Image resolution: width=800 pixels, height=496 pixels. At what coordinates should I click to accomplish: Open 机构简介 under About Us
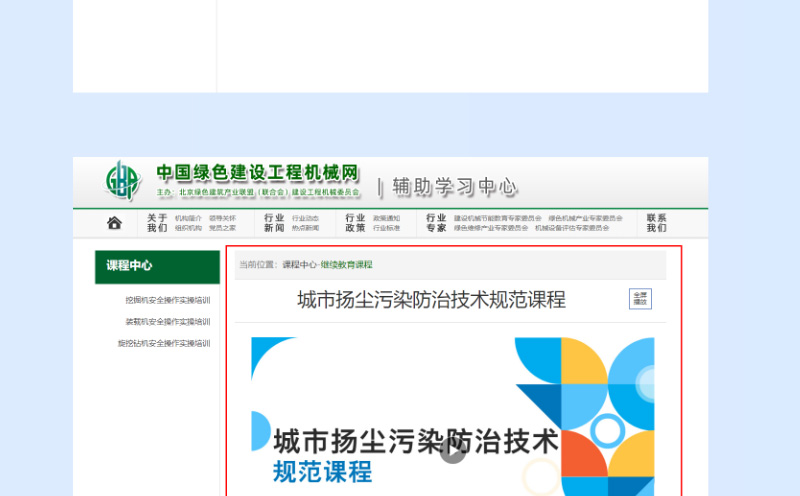click(188, 218)
